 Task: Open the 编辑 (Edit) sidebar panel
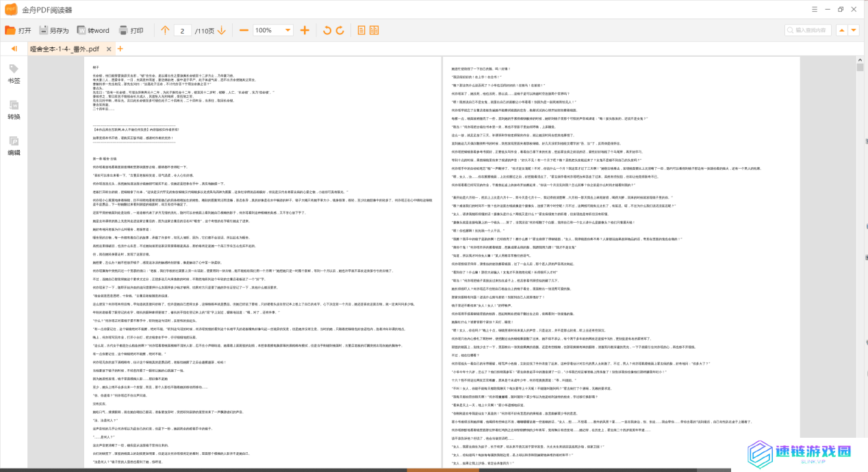(x=14, y=146)
